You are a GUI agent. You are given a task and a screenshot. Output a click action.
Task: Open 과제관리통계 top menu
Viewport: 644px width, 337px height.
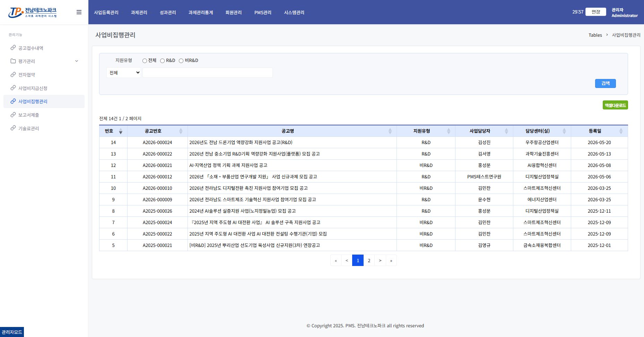pyautogui.click(x=201, y=12)
